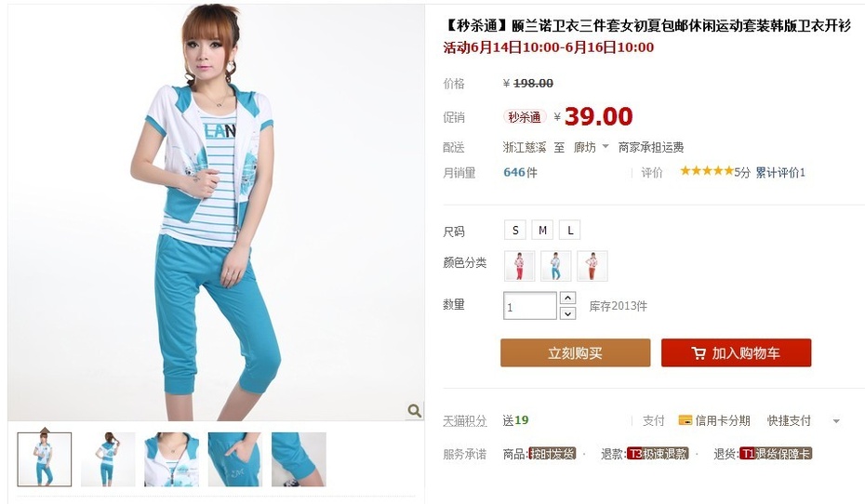Click the T1 退货保障卡 service badge
This screenshot has width=865, height=504.
pyautogui.click(x=776, y=454)
